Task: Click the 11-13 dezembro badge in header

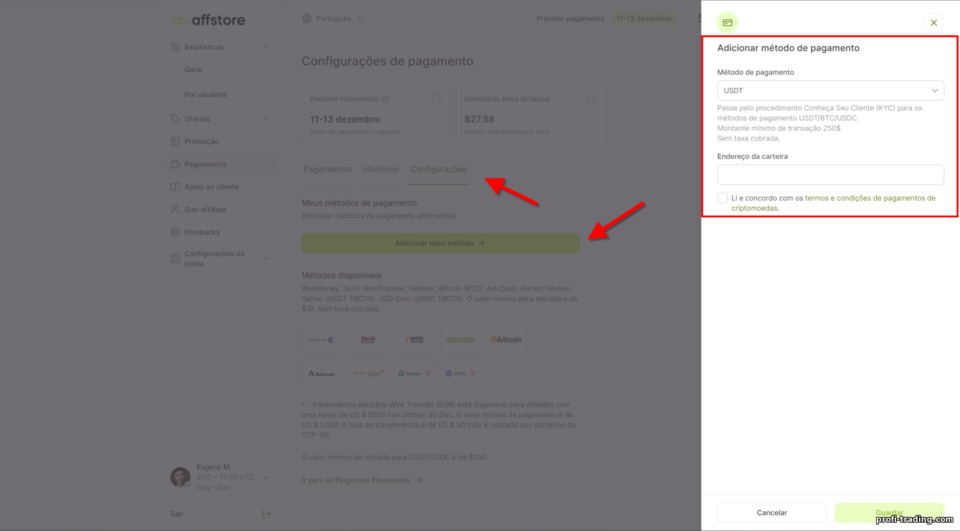Action: tap(643, 18)
